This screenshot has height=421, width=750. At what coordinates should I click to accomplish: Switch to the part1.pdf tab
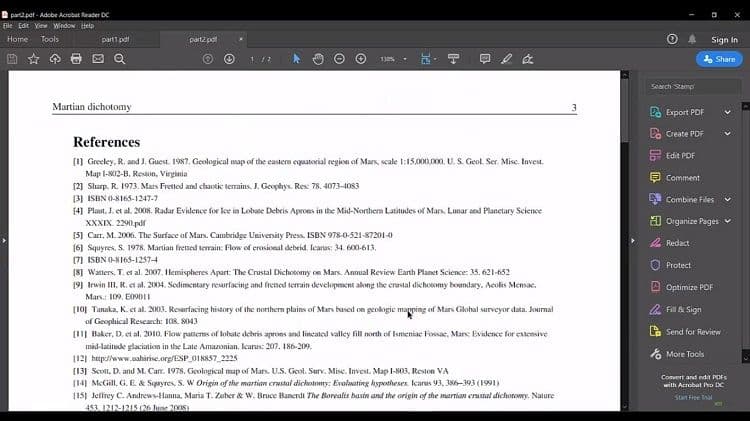(x=116, y=39)
